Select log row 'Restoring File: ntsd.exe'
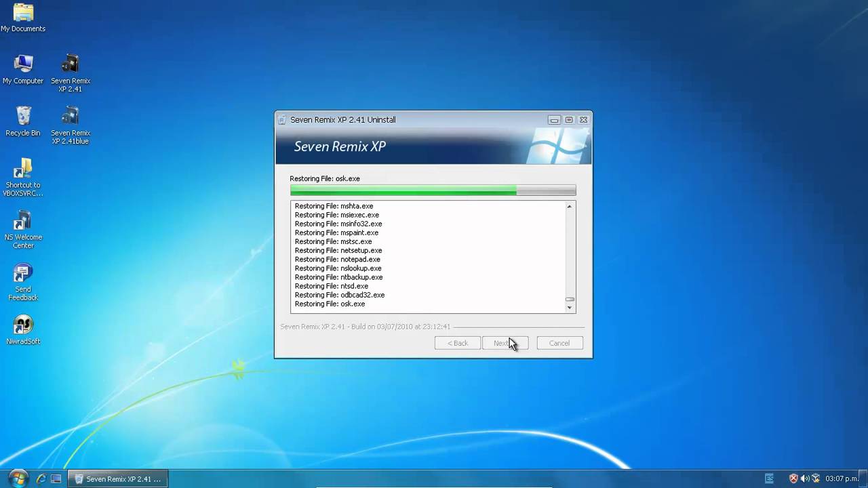 pos(332,286)
